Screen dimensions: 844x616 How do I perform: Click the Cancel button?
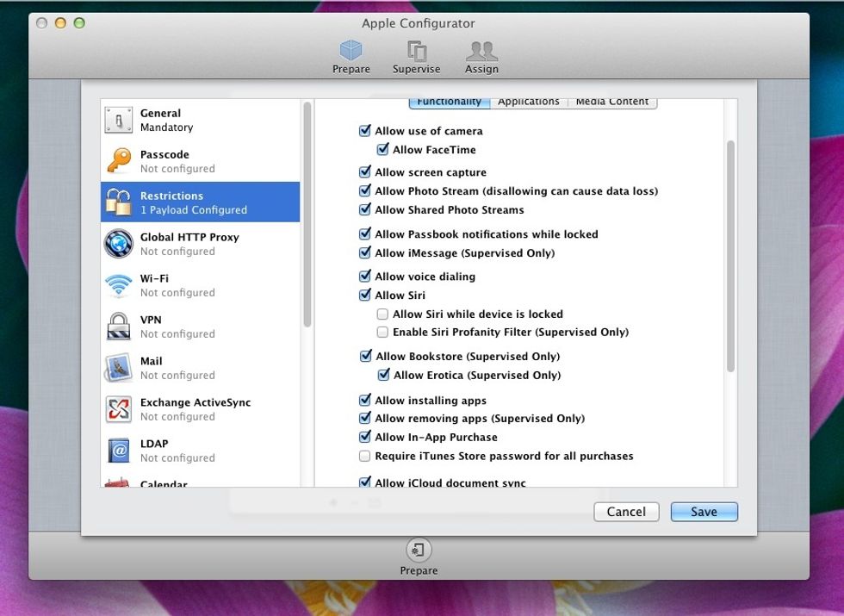coord(627,512)
